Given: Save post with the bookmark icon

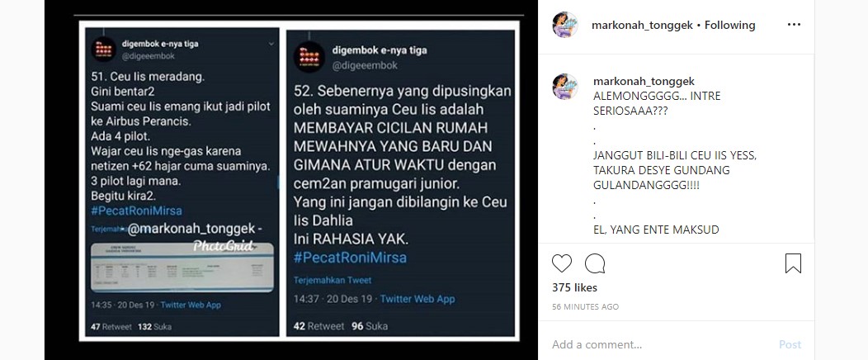Looking at the screenshot, I should click(793, 263).
